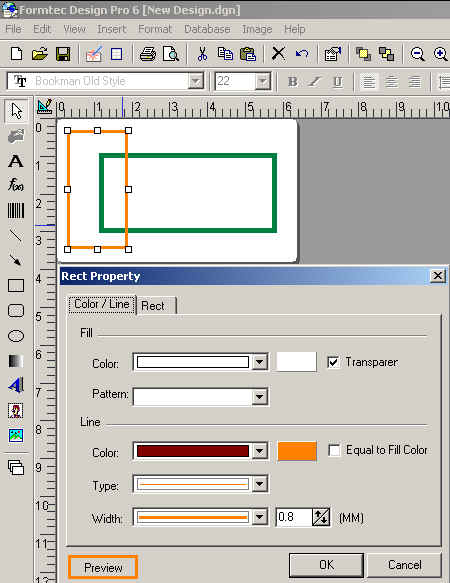Toggle the Bold formatting button
Screen dimensions: 450x583
coord(293,81)
